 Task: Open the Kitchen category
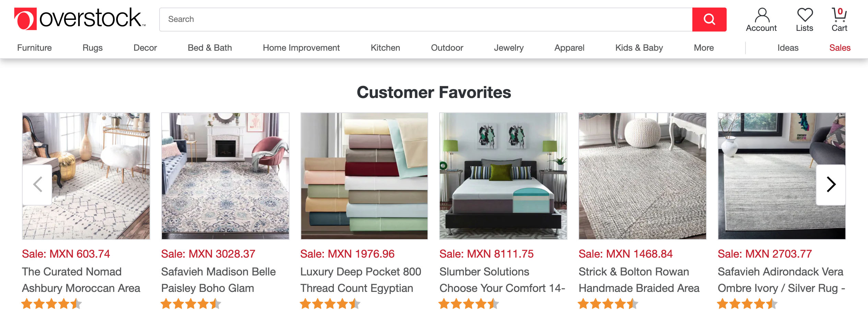[x=385, y=48]
